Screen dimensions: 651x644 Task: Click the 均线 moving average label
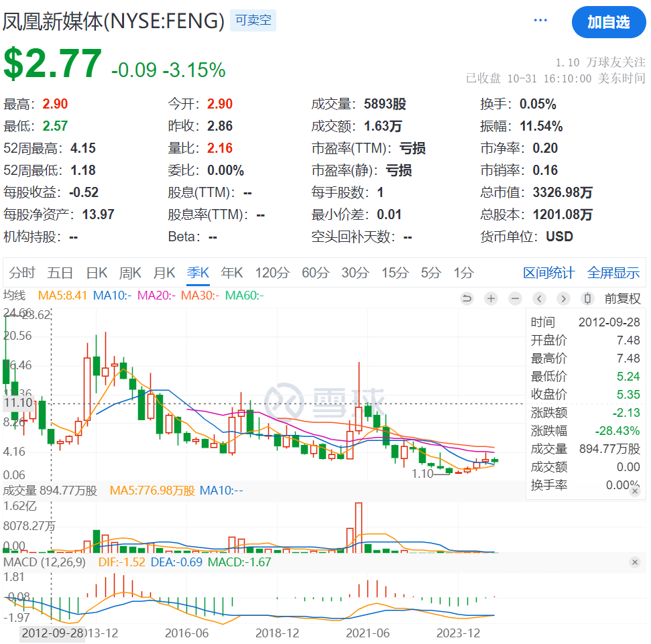click(x=15, y=296)
